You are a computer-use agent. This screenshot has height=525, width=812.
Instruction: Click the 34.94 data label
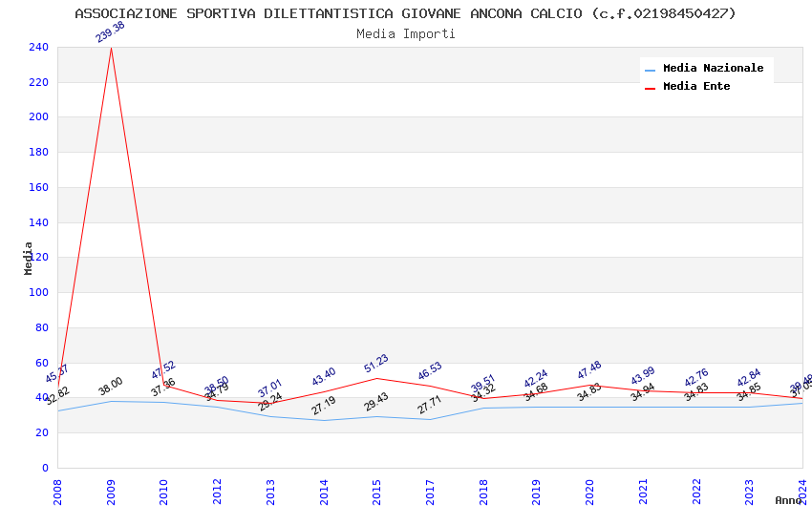click(642, 392)
